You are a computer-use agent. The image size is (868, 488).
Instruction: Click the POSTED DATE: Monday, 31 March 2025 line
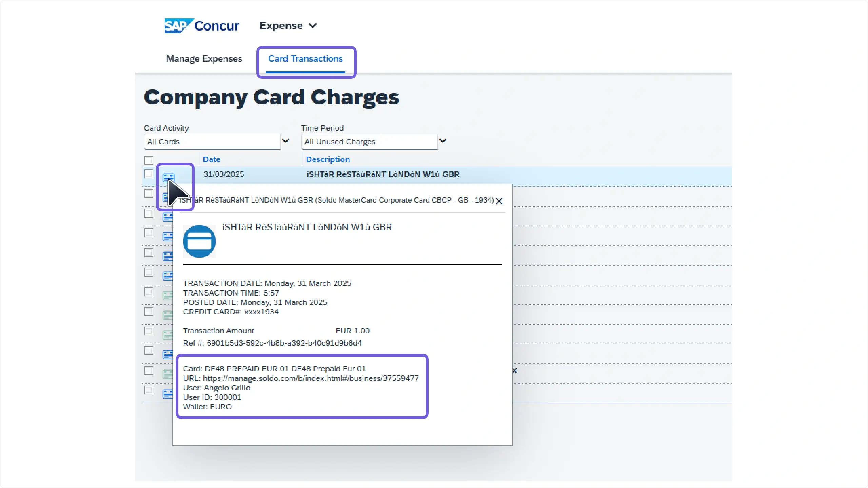255,302
